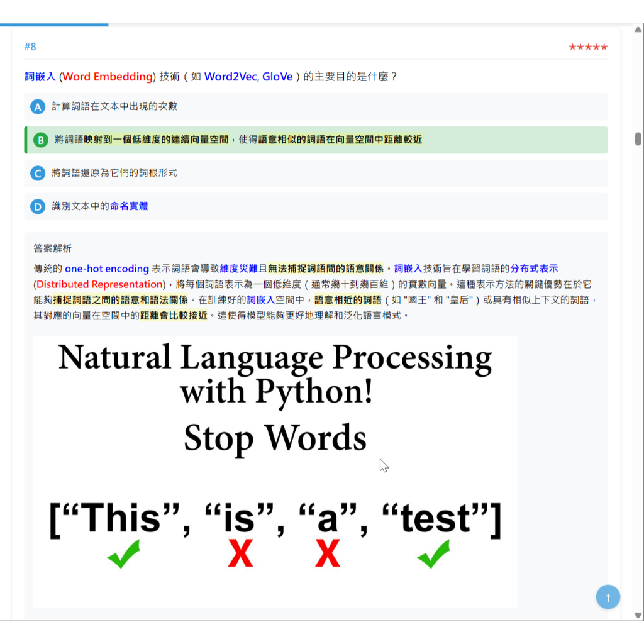Click the one-hot encoding term in explanation

[x=107, y=269]
